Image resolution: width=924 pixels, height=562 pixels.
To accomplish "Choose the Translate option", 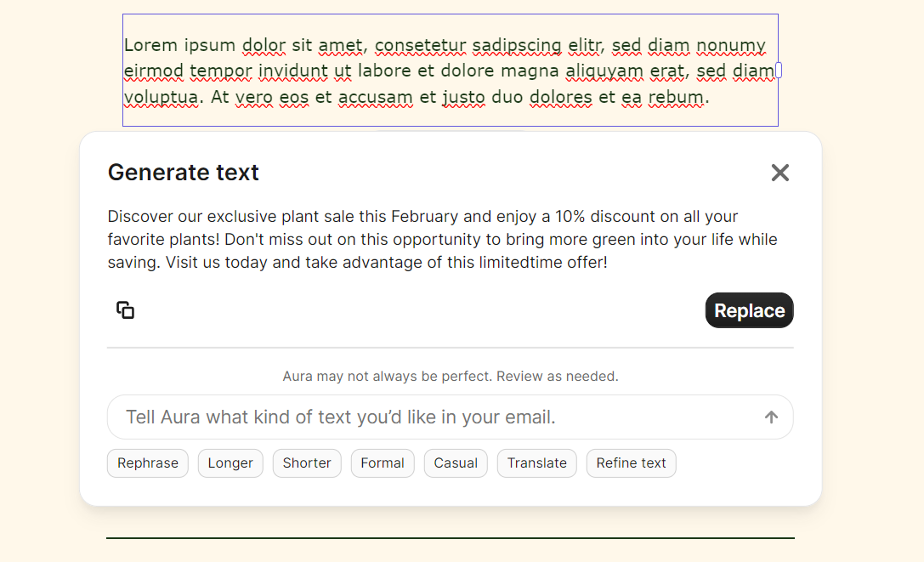I will point(536,463).
